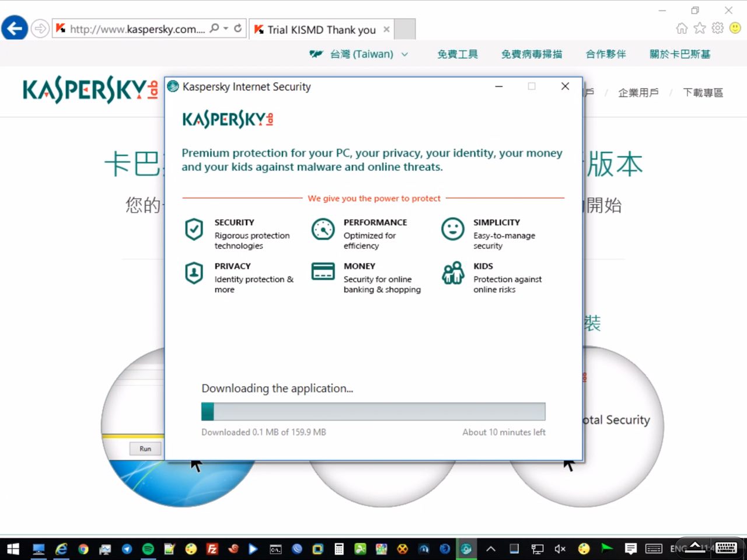The width and height of the screenshot is (747, 560).
Task: Close the Kaspersky Internet Security installer window
Action: pos(565,86)
